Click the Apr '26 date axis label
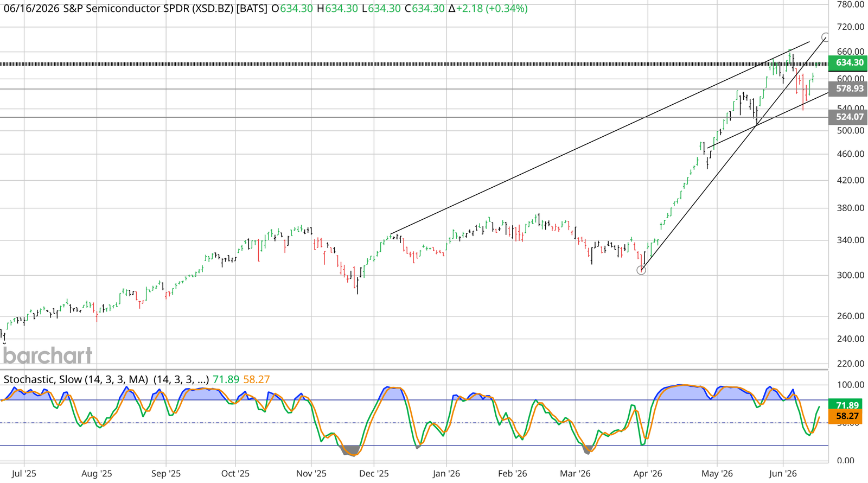The image size is (868, 483). point(648,474)
